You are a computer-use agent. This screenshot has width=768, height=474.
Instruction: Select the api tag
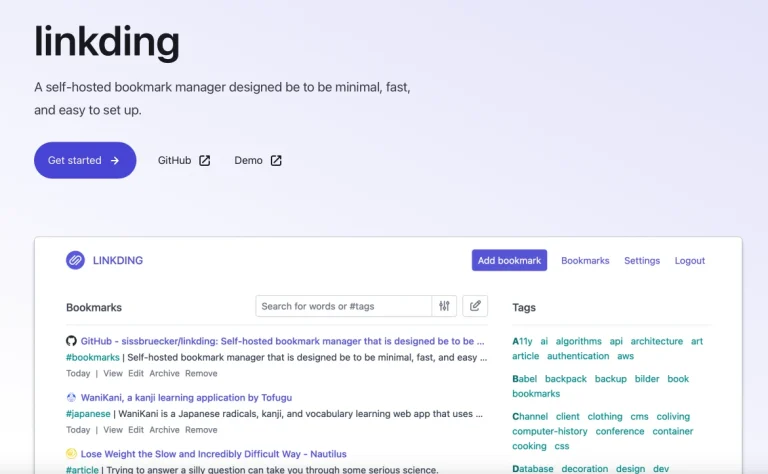(x=616, y=341)
